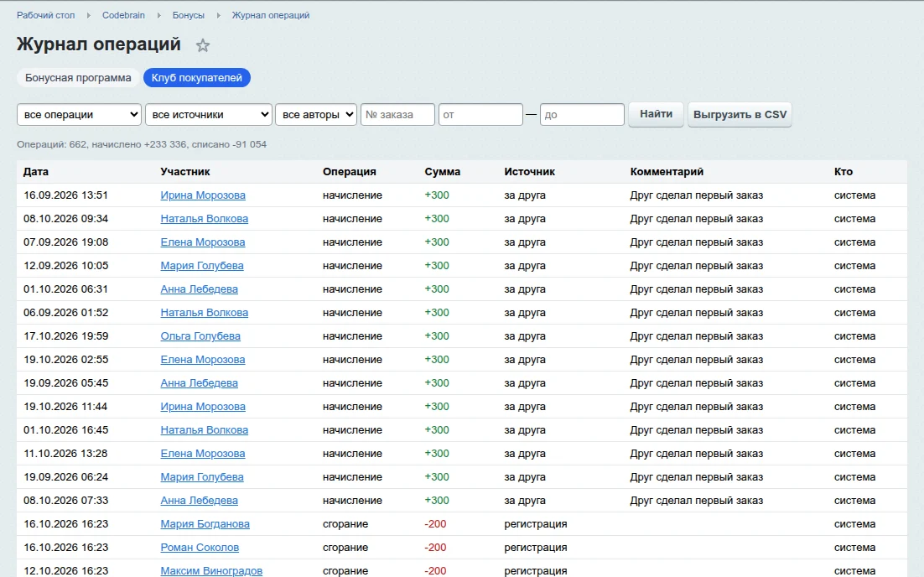Click the Найти search button

(656, 114)
